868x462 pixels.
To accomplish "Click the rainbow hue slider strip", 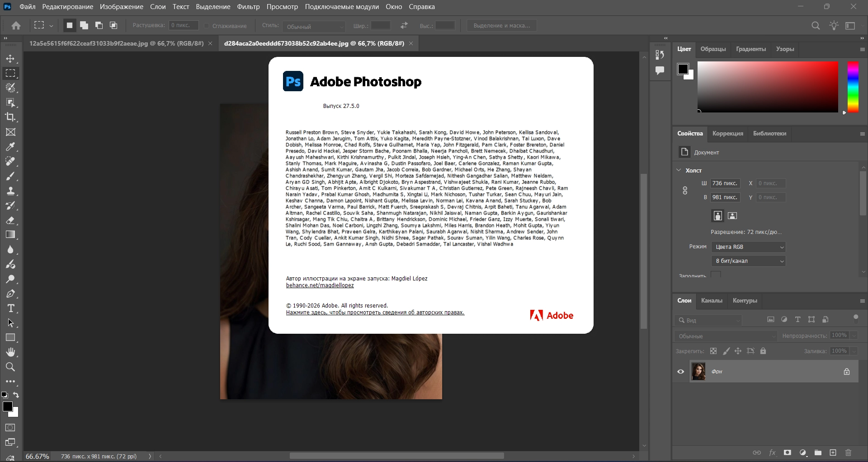I will pyautogui.click(x=853, y=87).
